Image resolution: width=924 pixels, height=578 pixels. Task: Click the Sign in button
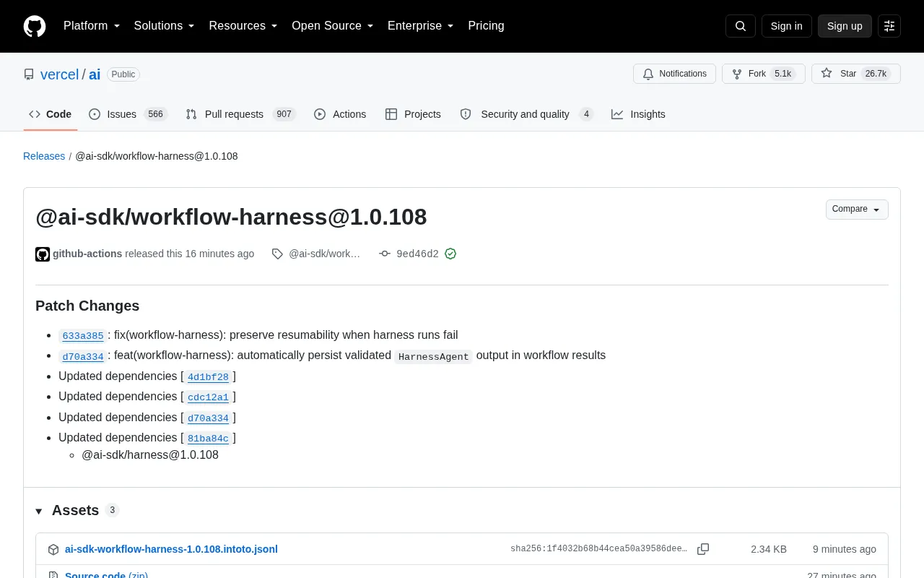[786, 26]
